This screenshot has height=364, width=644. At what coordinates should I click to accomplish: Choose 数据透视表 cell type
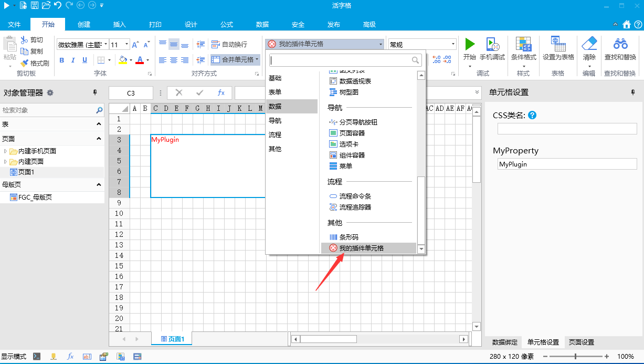pos(350,81)
